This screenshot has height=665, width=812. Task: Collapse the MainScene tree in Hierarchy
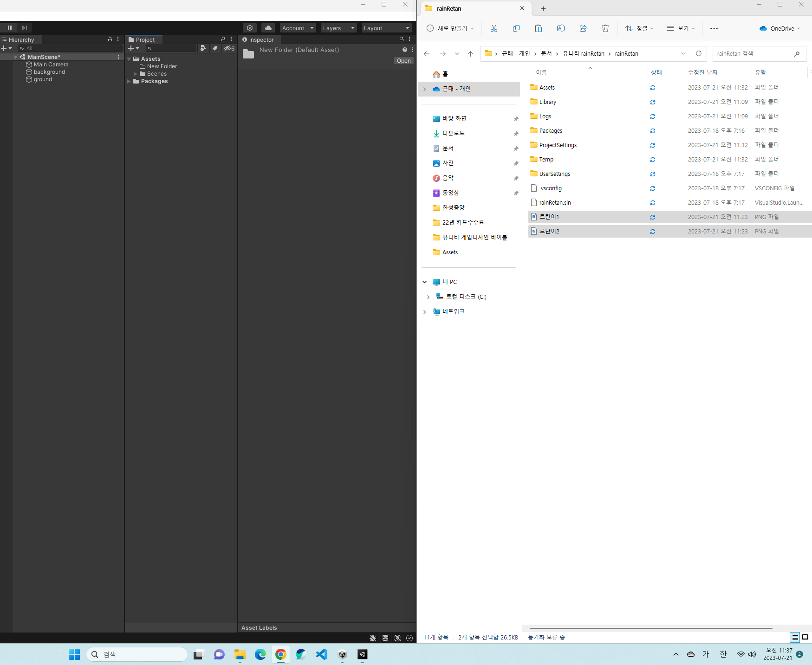pos(16,57)
